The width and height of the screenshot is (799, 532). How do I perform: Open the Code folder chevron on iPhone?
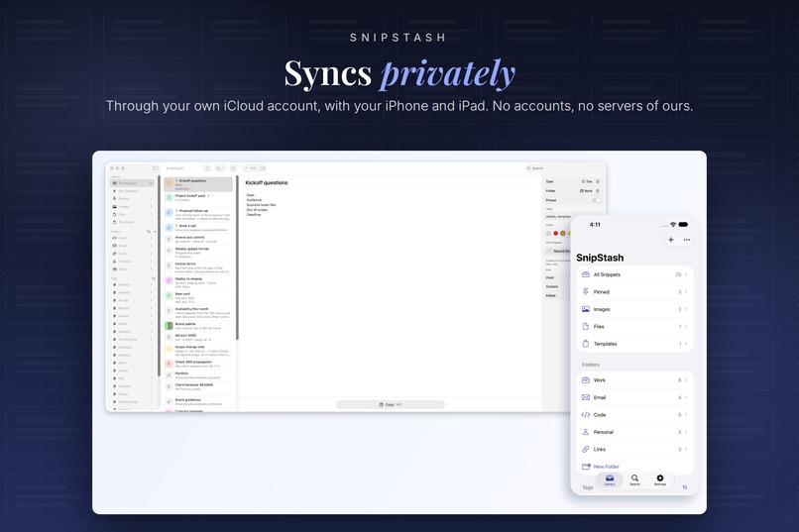tap(686, 415)
